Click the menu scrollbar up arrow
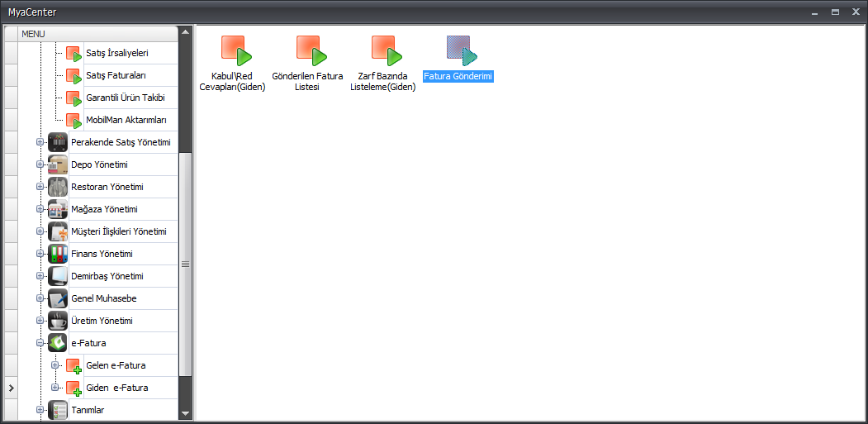 pyautogui.click(x=185, y=32)
